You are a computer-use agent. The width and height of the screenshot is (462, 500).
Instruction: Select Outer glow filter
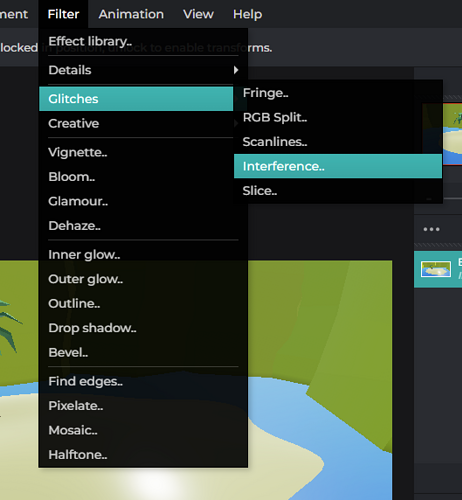pos(143,279)
